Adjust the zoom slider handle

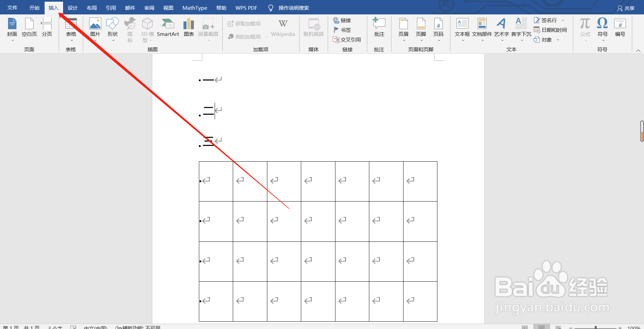tap(595, 327)
